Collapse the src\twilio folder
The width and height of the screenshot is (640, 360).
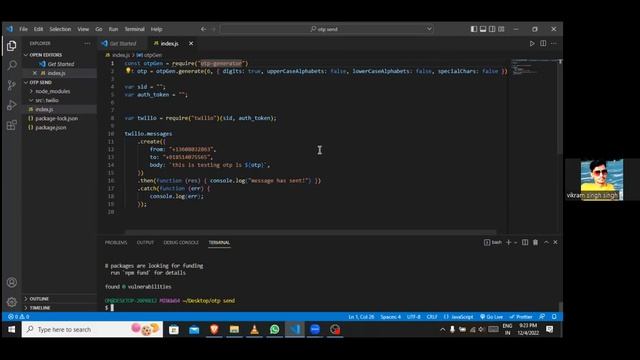tap(47, 100)
